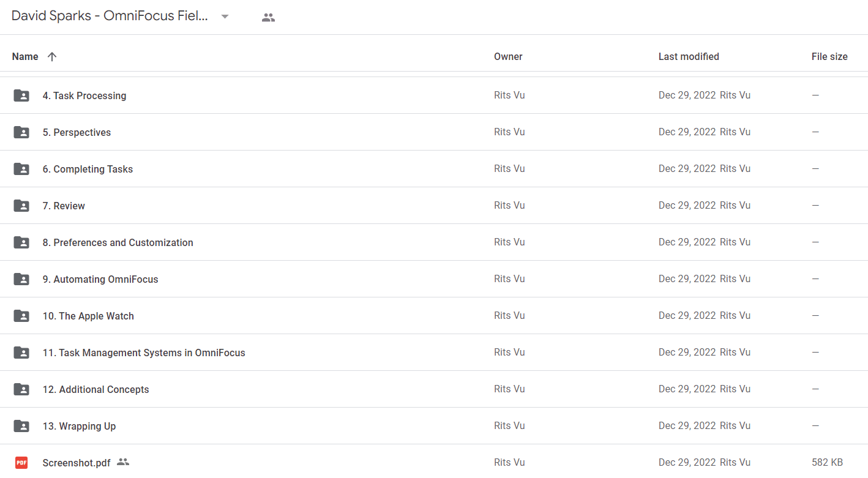Viewport: 868px width, 478px height.
Task: Click folder icon for 9. Automating OmniFocus
Action: click(21, 279)
